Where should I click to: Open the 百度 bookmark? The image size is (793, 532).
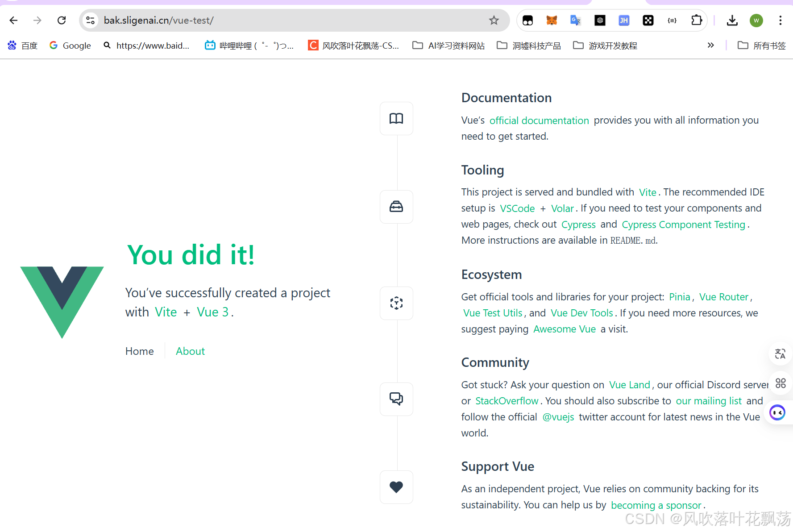[x=22, y=46]
